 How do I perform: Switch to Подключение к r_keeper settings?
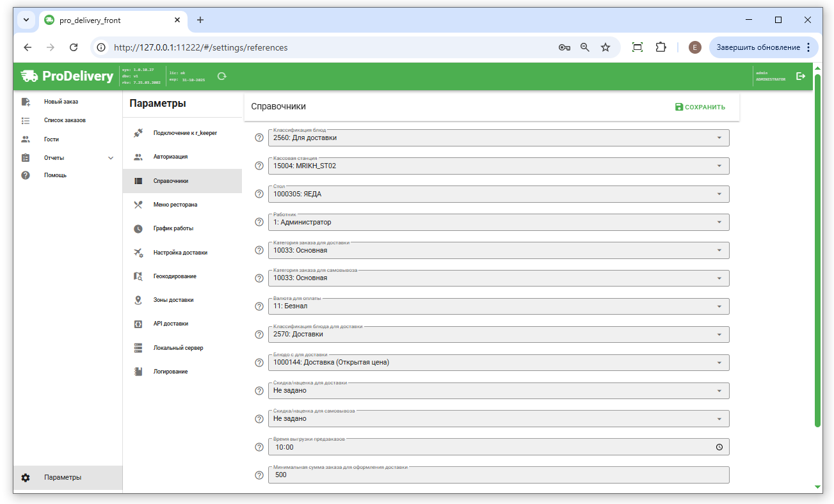click(x=184, y=133)
